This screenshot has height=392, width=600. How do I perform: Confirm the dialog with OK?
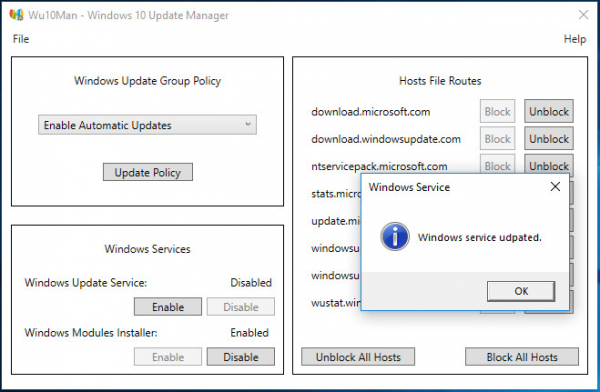point(521,291)
